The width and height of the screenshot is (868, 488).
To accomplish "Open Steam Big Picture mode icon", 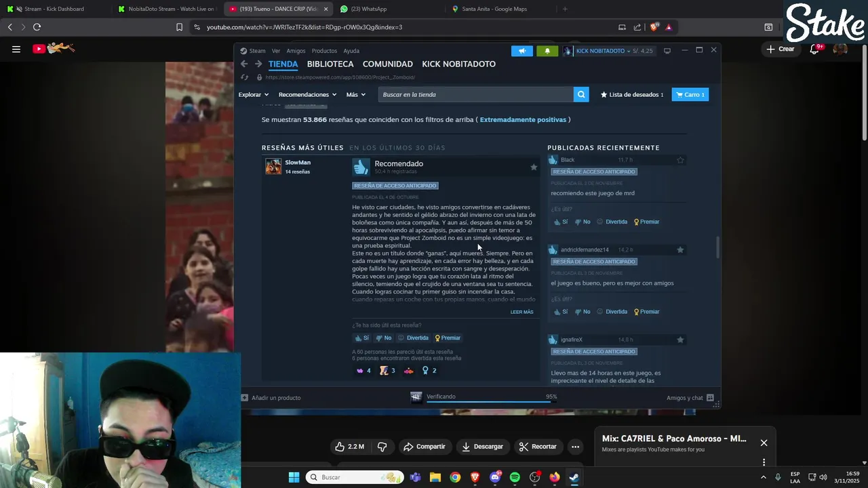I will 667,51.
